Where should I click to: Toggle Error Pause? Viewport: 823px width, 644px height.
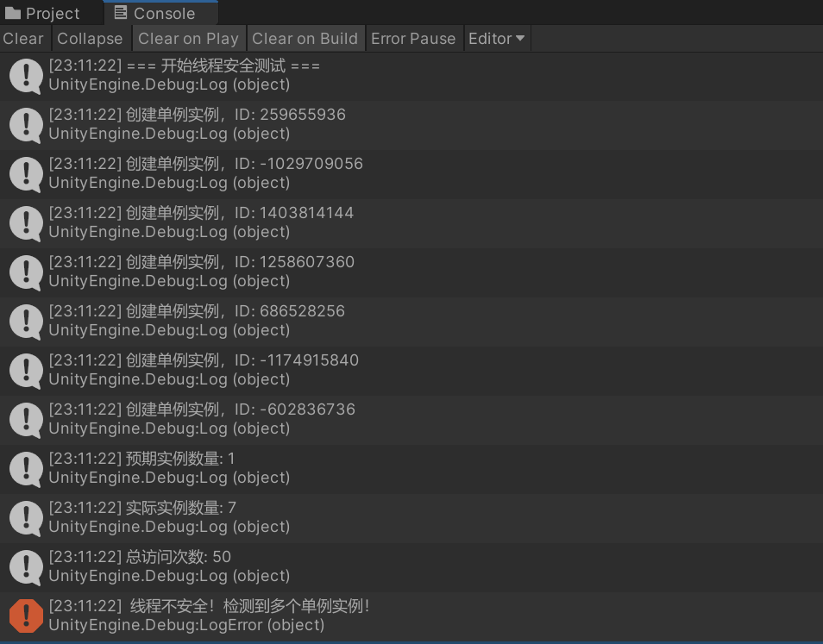(413, 39)
